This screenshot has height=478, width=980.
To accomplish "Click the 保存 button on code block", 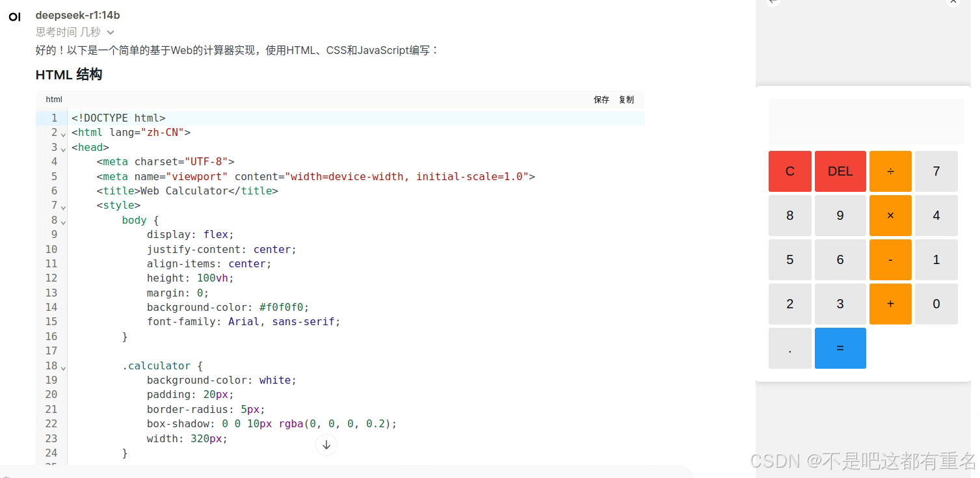I will coord(602,100).
